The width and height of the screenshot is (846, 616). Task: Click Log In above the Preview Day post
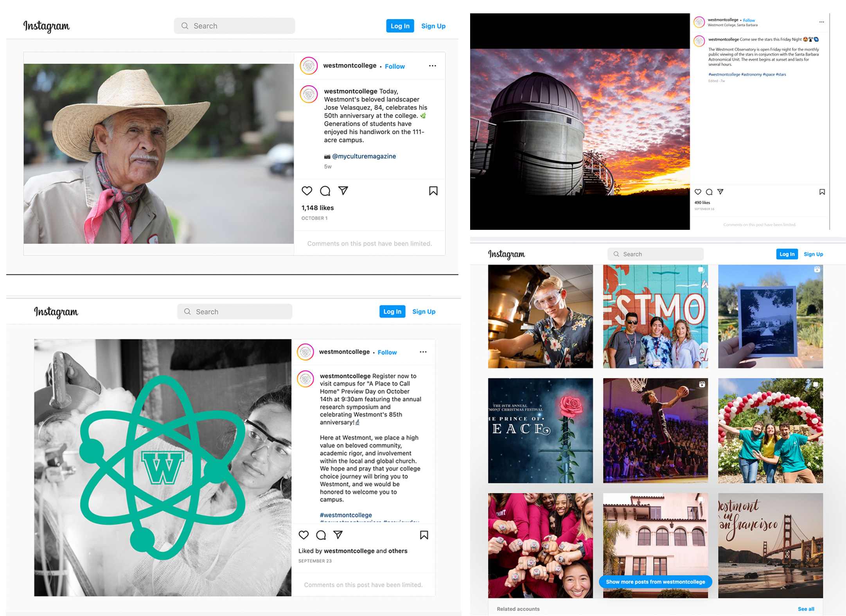392,312
